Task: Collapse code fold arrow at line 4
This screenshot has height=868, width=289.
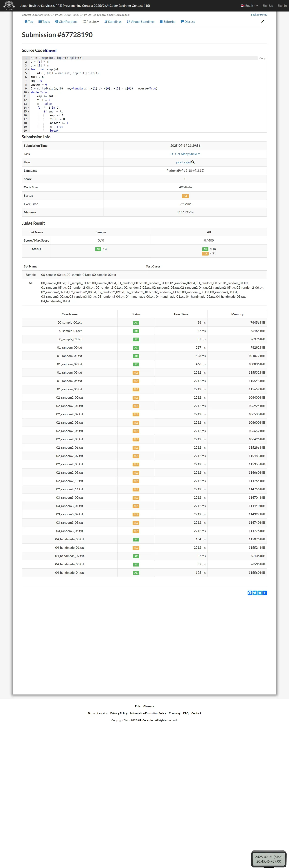Action: (28, 69)
